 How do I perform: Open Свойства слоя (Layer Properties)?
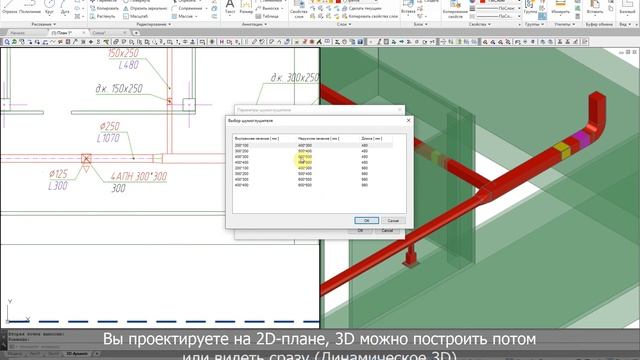point(299,9)
